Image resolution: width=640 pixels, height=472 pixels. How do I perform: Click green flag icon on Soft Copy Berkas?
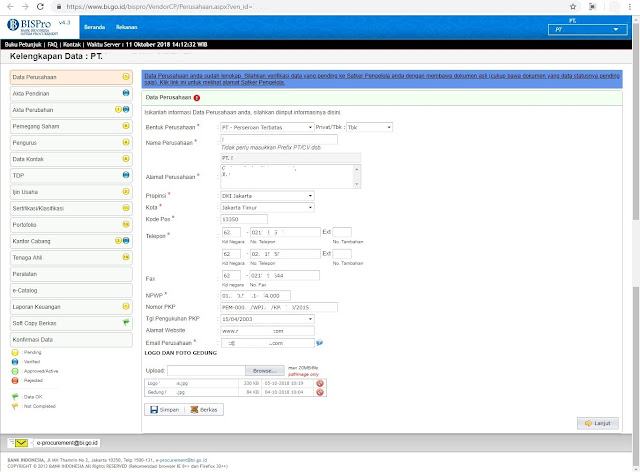click(126, 323)
